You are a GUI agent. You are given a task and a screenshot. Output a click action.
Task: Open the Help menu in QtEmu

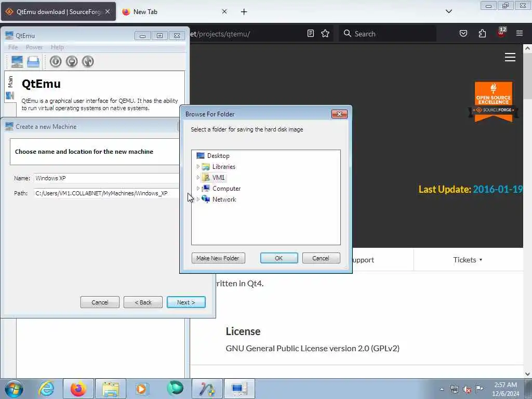click(x=57, y=47)
